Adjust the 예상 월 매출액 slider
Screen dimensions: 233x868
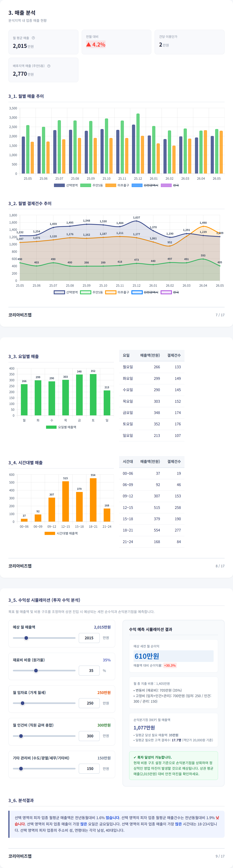44,638
